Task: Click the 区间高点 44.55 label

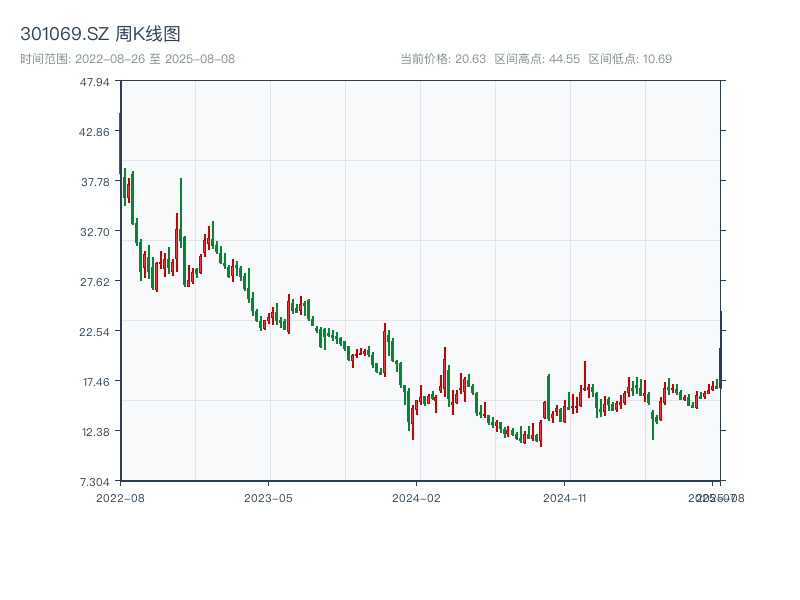Action: tap(537, 59)
